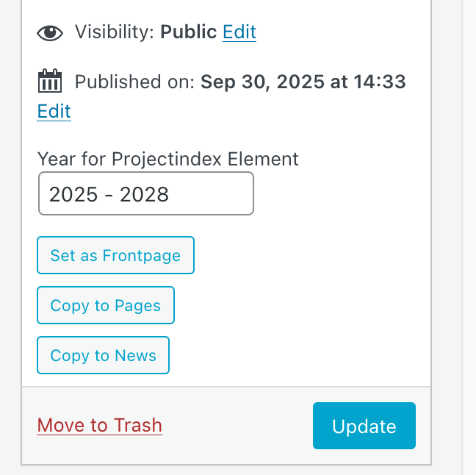Focus the Year for Projectindex Element field
Image resolution: width=476 pixels, height=475 pixels.
pyautogui.click(x=146, y=193)
